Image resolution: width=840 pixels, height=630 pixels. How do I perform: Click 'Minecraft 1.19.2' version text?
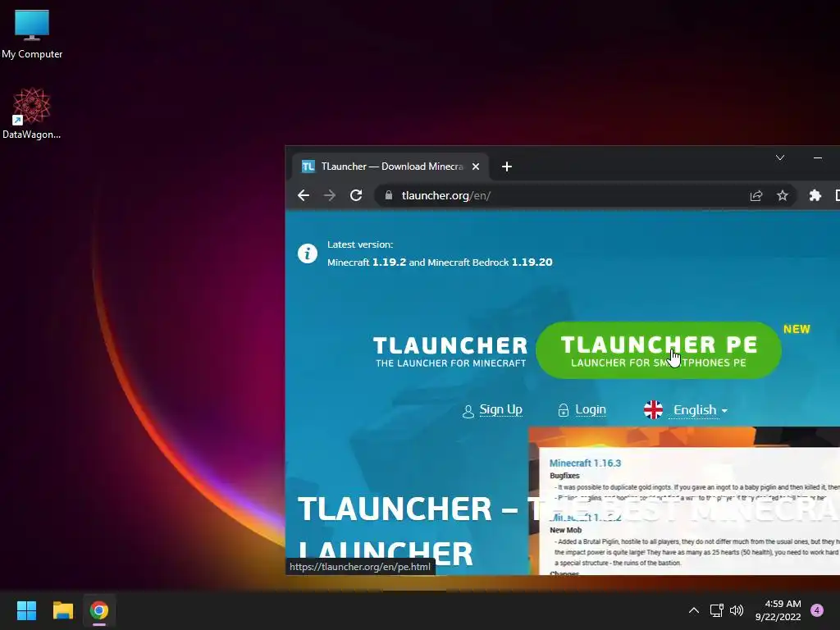click(x=367, y=262)
